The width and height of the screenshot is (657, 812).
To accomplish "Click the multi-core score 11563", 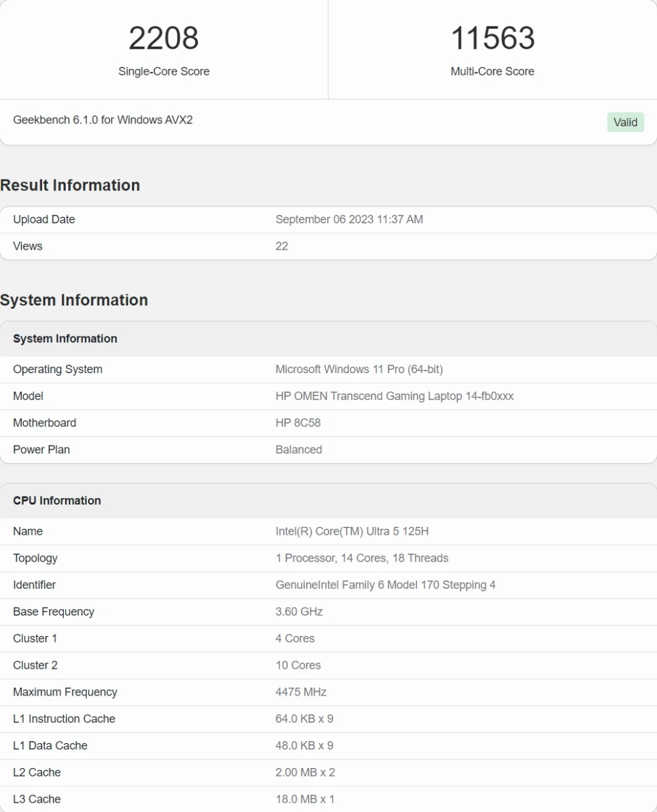I will tap(492, 38).
